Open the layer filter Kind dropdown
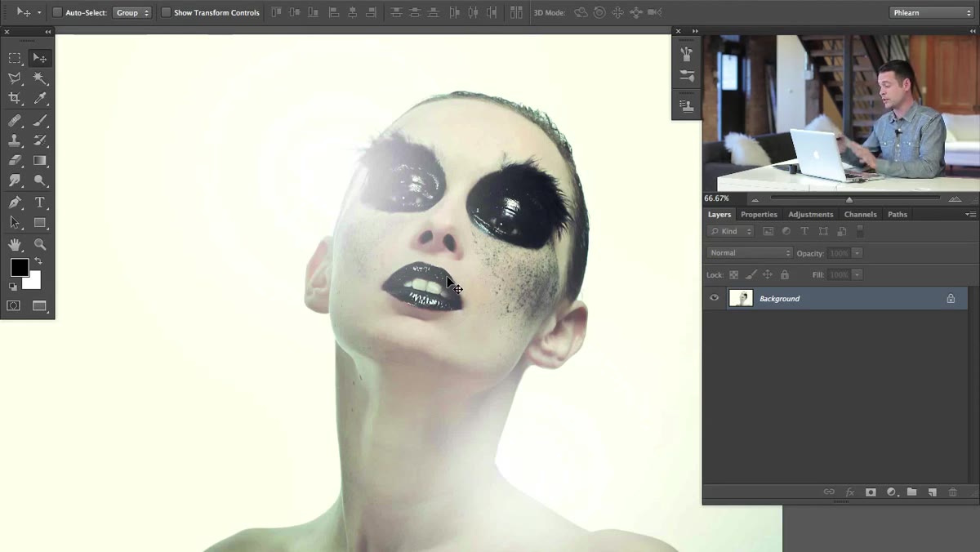Image resolution: width=980 pixels, height=552 pixels. [731, 231]
